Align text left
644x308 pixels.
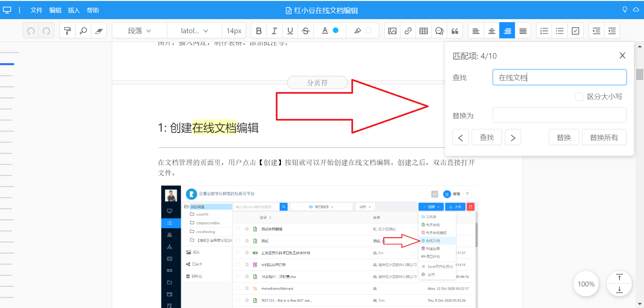pos(476,31)
